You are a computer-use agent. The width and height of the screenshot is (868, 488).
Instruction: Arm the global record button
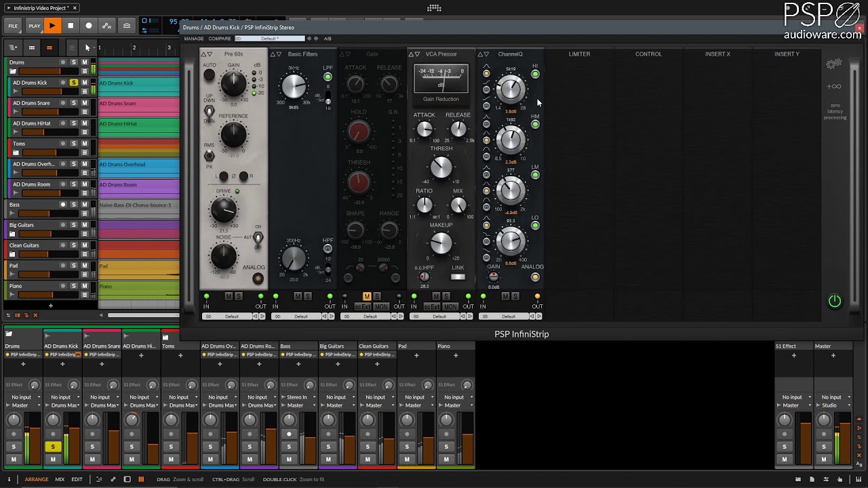(88, 26)
